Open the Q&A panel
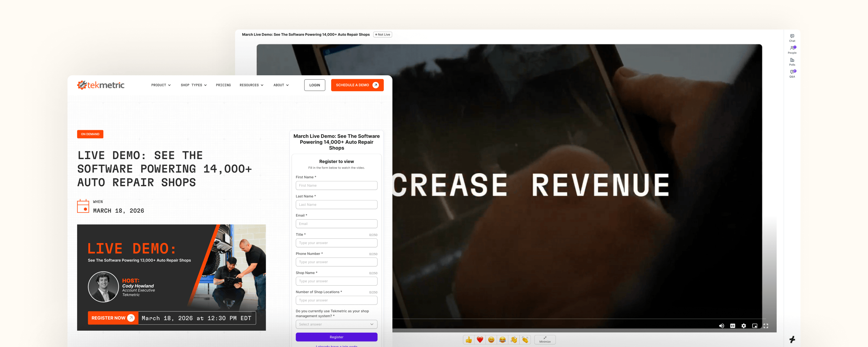The width and height of the screenshot is (868, 347). click(792, 73)
